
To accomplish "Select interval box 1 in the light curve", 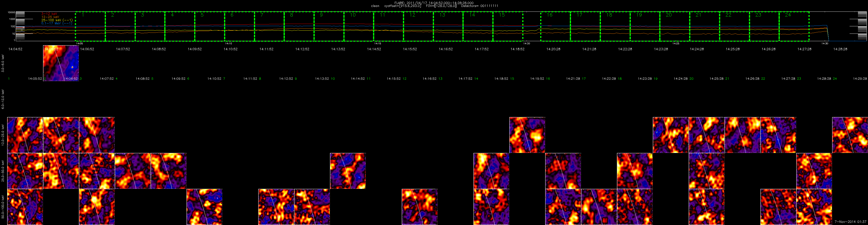I will [90, 27].
